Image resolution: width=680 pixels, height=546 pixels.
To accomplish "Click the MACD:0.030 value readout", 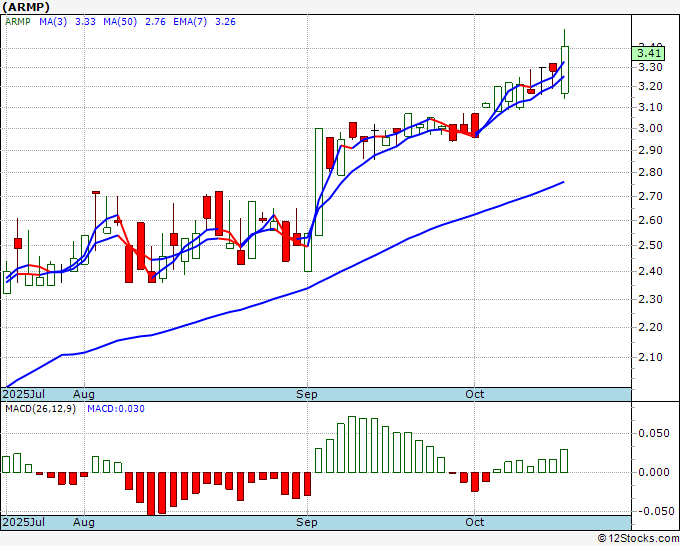I will pyautogui.click(x=116, y=409).
